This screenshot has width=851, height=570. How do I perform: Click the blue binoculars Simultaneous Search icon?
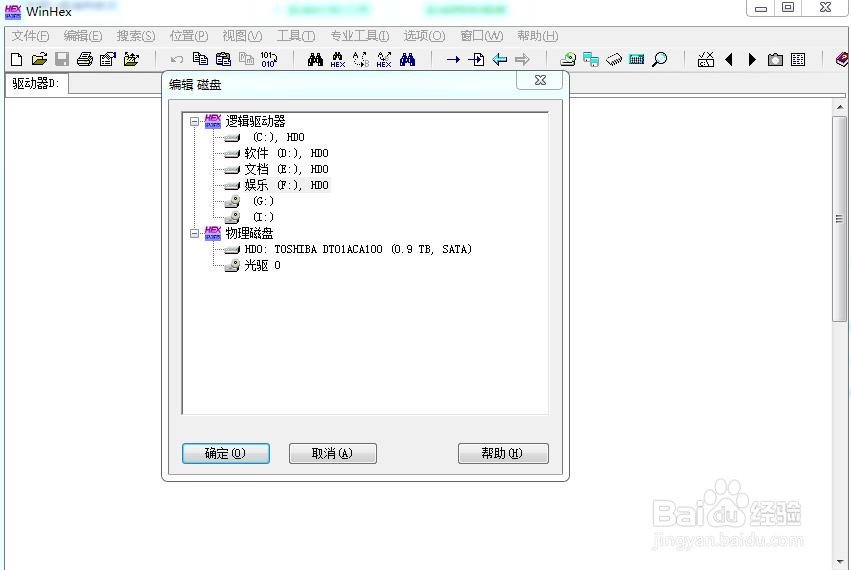(407, 59)
